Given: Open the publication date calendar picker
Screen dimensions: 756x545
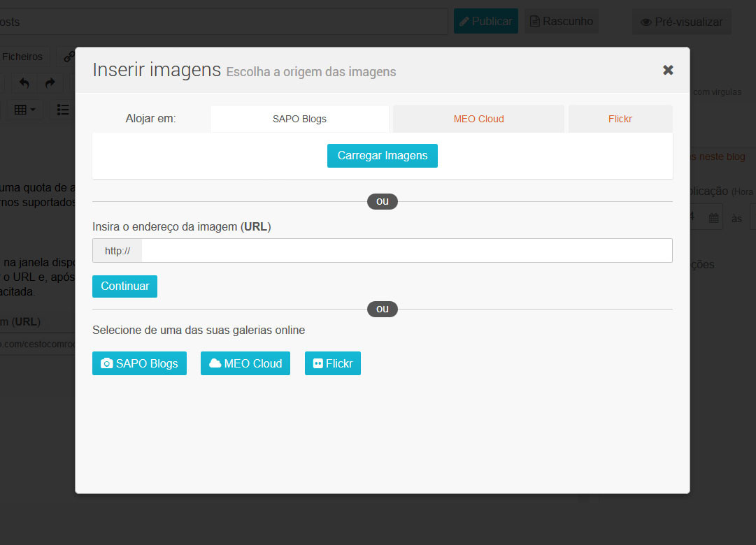Looking at the screenshot, I should point(713,218).
